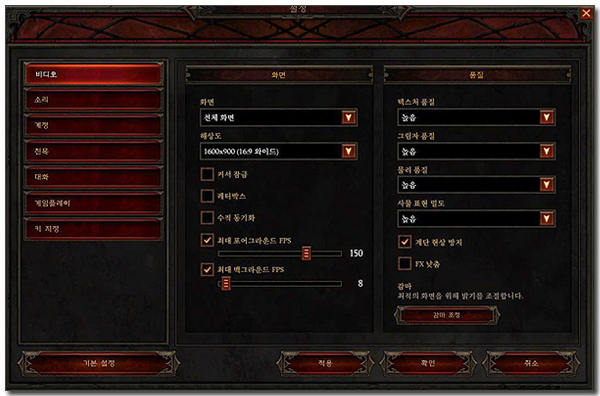This screenshot has width=600, height=396.
Task: Enable the 커서 잠금 checkbox
Action: 207,174
